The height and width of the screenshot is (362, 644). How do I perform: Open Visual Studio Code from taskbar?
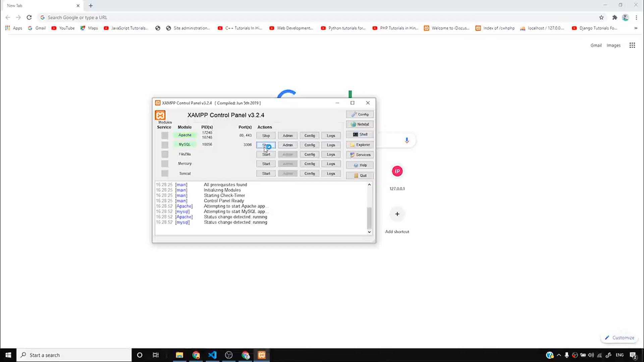pyautogui.click(x=212, y=355)
